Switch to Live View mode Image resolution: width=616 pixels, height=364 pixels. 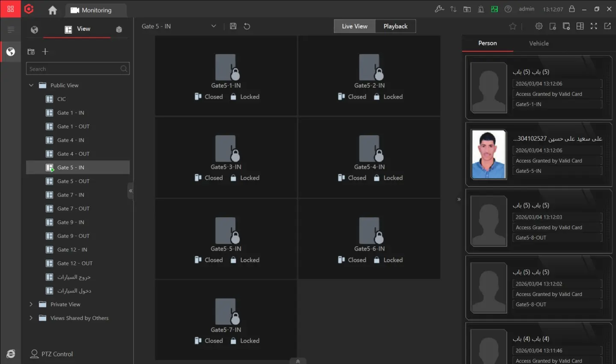point(354,26)
